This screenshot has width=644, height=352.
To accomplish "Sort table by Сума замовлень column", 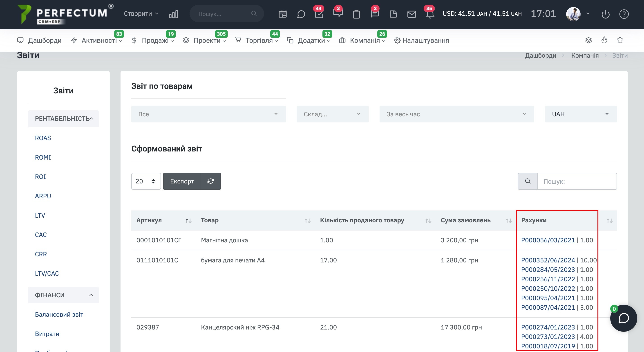I will coord(508,221).
